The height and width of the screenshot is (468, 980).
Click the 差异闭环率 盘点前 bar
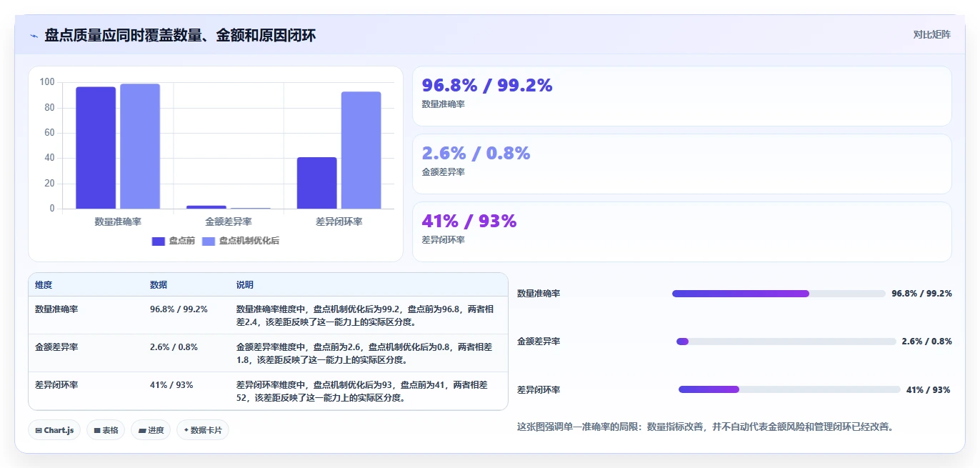[x=317, y=183]
